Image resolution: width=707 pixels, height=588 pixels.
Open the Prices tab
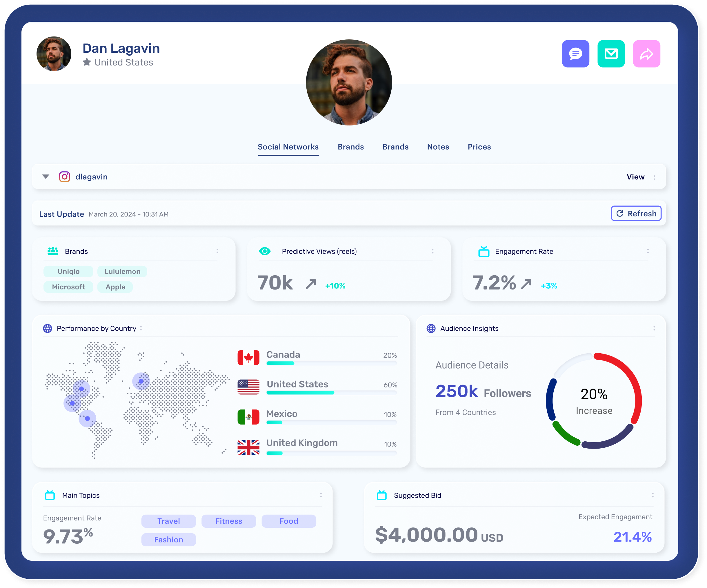pyautogui.click(x=479, y=147)
